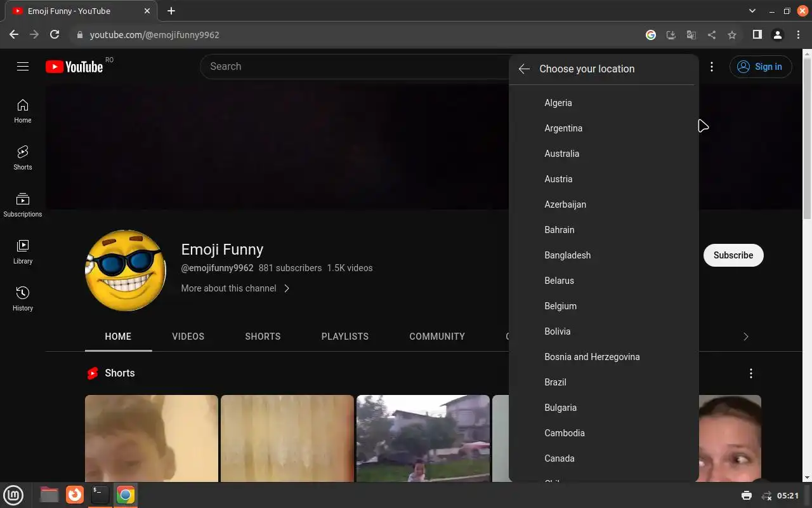This screenshot has height=508, width=812.
Task: Click the browser address bar URL
Action: 154,35
